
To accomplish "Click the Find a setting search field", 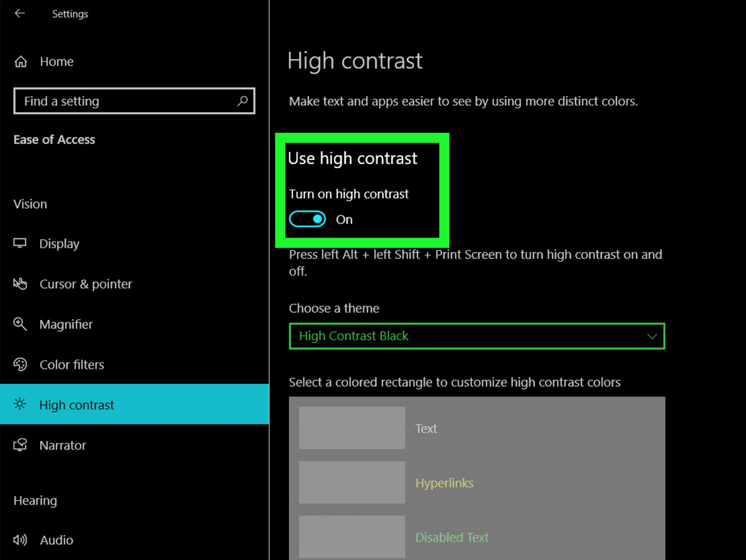I will [134, 101].
